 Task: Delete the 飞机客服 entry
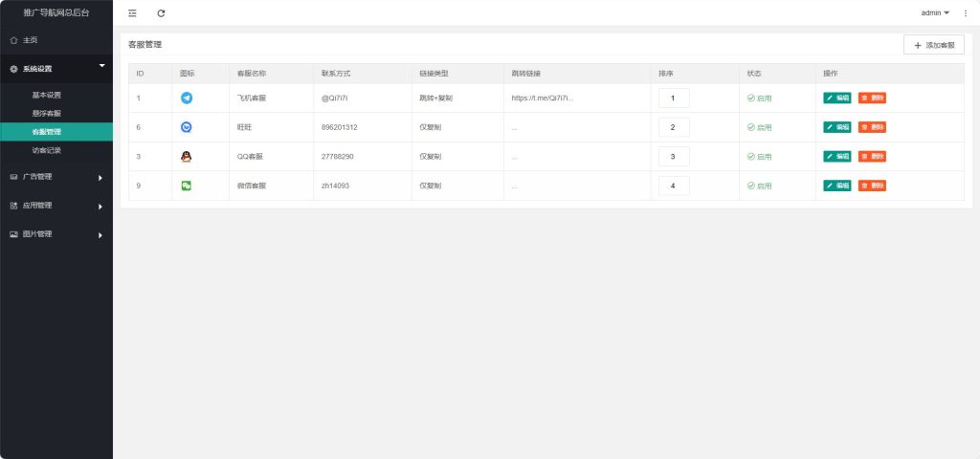click(872, 98)
